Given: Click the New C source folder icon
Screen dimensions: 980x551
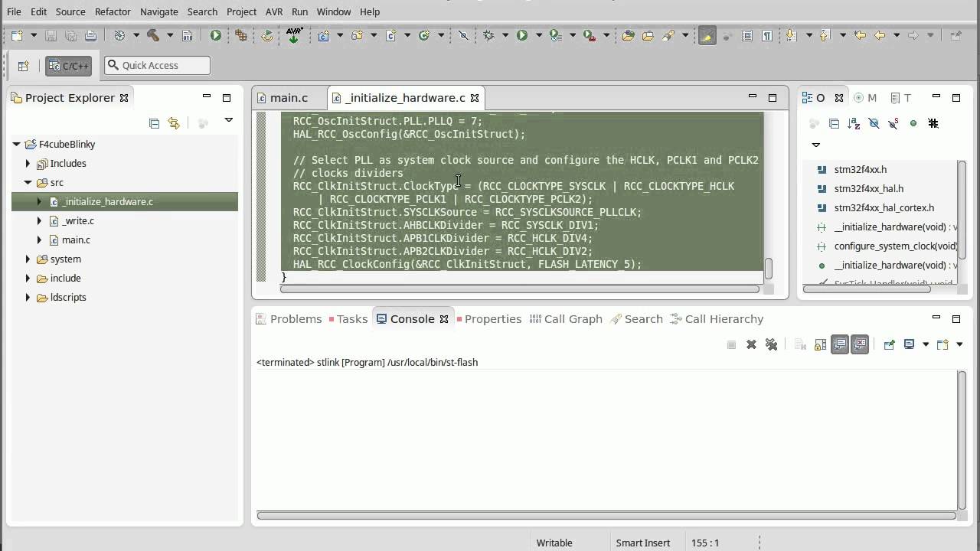Looking at the screenshot, I should (357, 35).
